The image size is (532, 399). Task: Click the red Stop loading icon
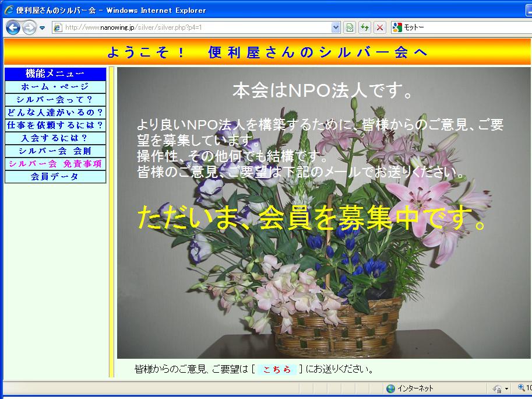[x=380, y=27]
